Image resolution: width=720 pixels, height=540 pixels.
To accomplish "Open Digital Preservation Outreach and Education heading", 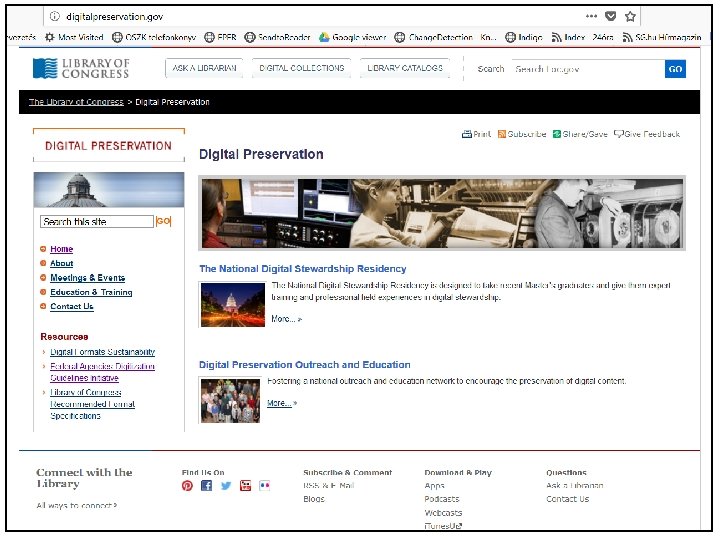I will 304,365.
